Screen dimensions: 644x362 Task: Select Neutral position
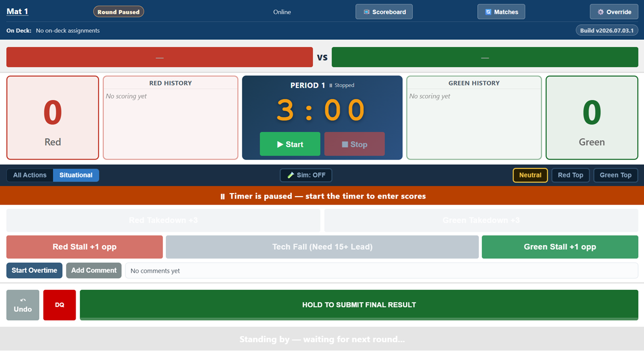tap(530, 175)
